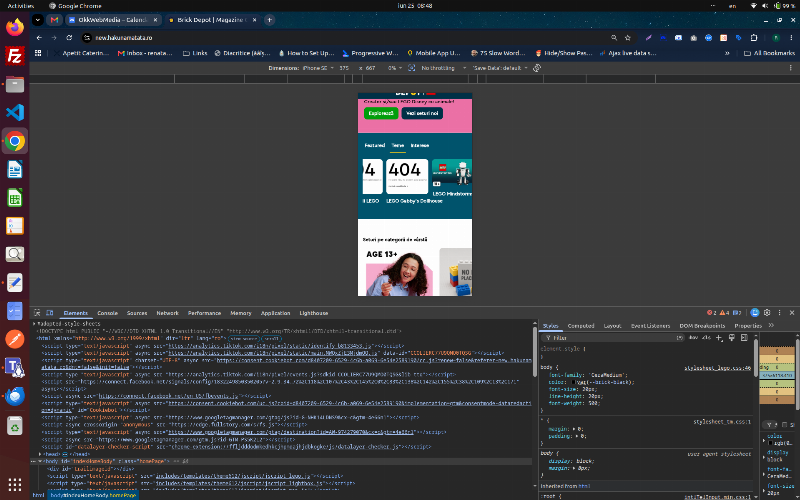Open the blue AI assistance panel icon
The height and width of the screenshot is (500, 800).
pyautogui.click(x=755, y=313)
